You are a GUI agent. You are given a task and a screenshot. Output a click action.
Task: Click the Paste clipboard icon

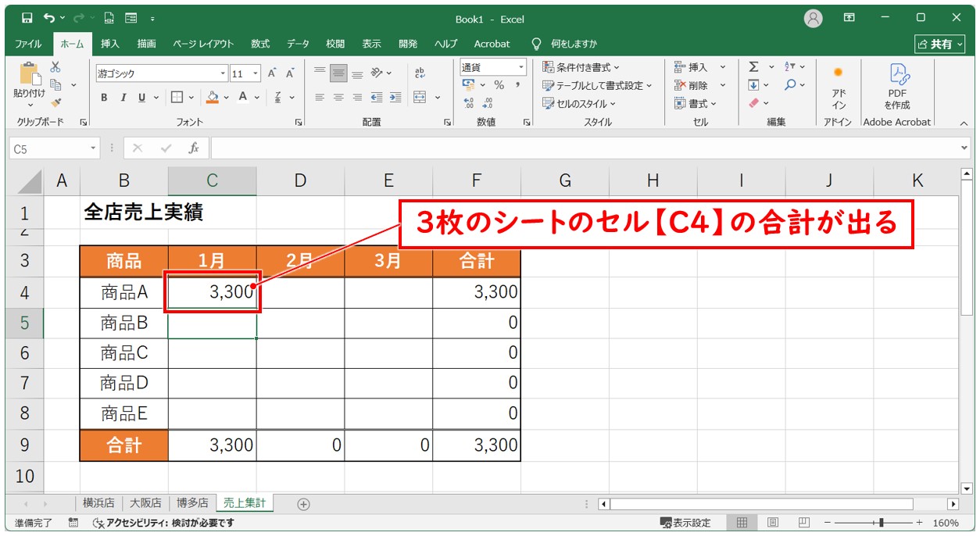30,74
